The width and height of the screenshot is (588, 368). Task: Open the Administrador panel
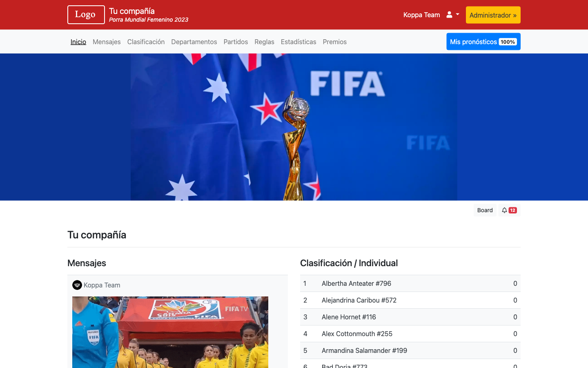[x=493, y=15]
